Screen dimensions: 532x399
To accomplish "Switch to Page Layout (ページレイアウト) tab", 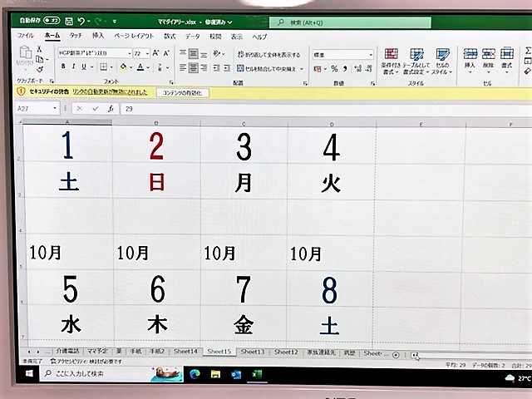I will tap(134, 36).
